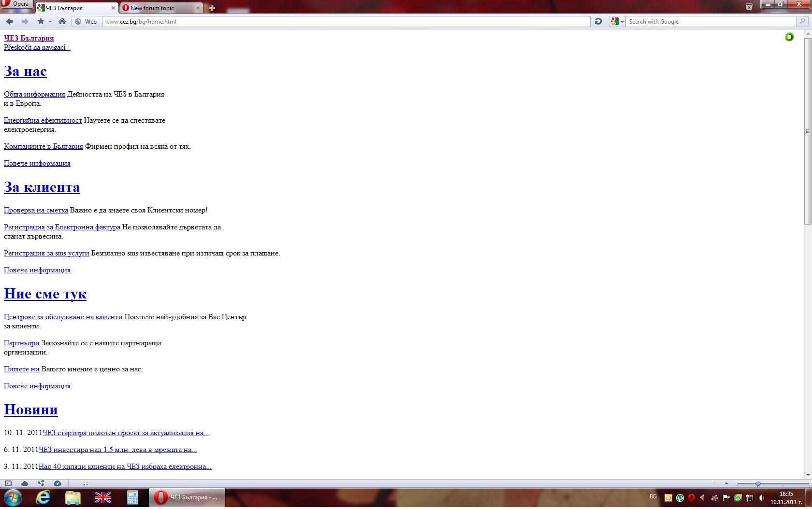The height and width of the screenshot is (509, 812).
Task: Launch Internet Explorer from the taskbar
Action: [x=43, y=497]
